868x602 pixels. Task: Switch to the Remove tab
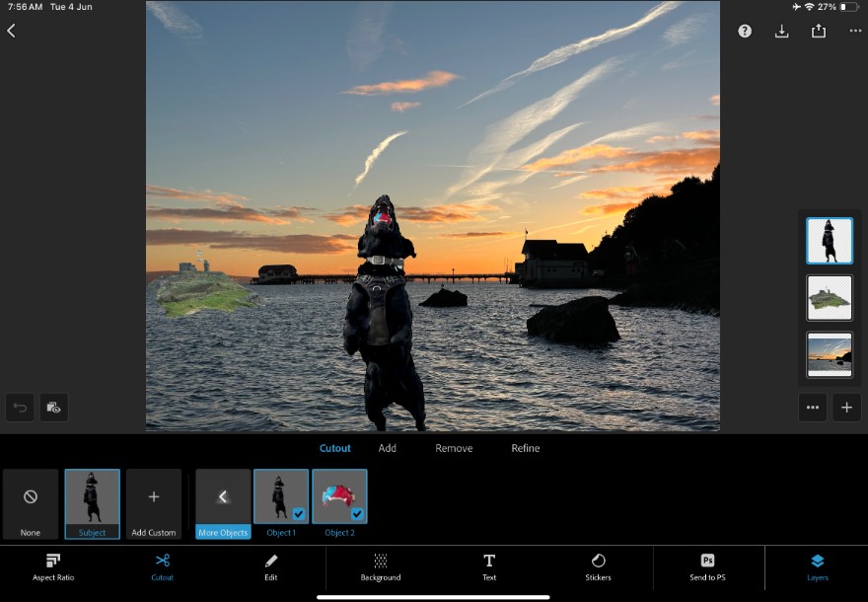[x=454, y=448]
